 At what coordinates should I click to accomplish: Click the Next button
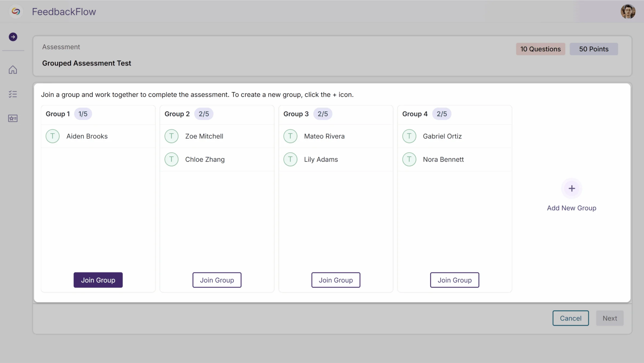pos(610,318)
